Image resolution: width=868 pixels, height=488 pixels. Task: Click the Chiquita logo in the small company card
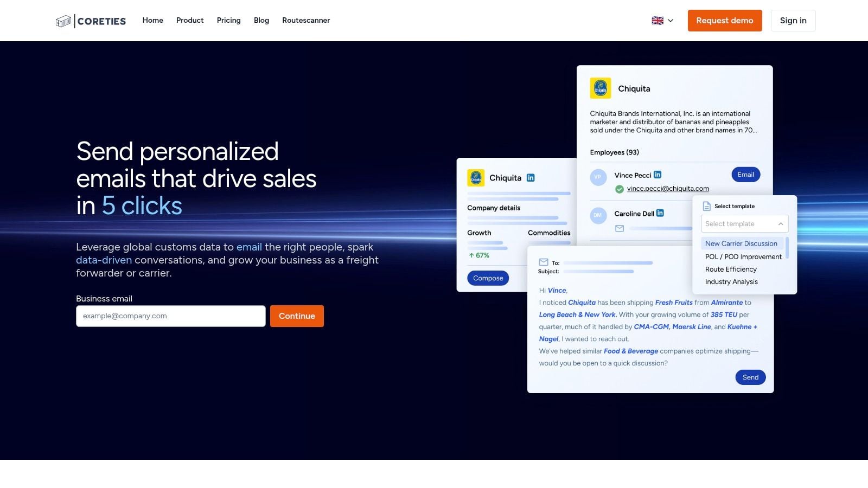point(476,178)
